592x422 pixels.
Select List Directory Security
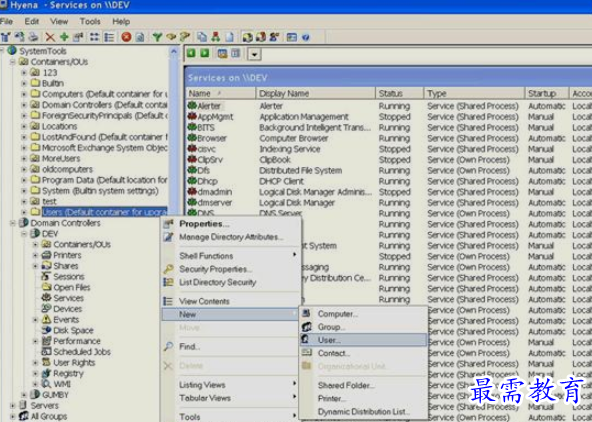click(x=231, y=282)
